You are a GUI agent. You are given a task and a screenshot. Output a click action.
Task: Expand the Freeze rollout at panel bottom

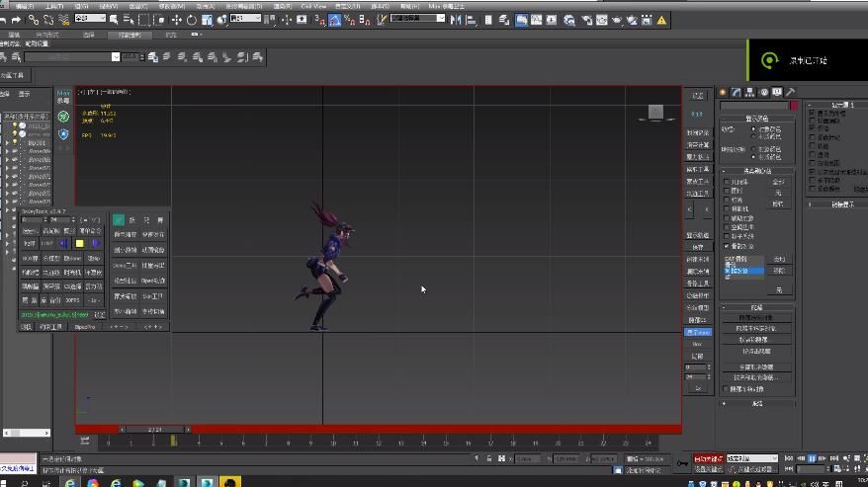(757, 403)
